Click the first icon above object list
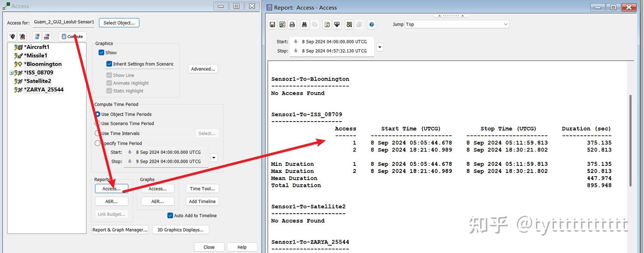644x253 pixels. coord(12,37)
